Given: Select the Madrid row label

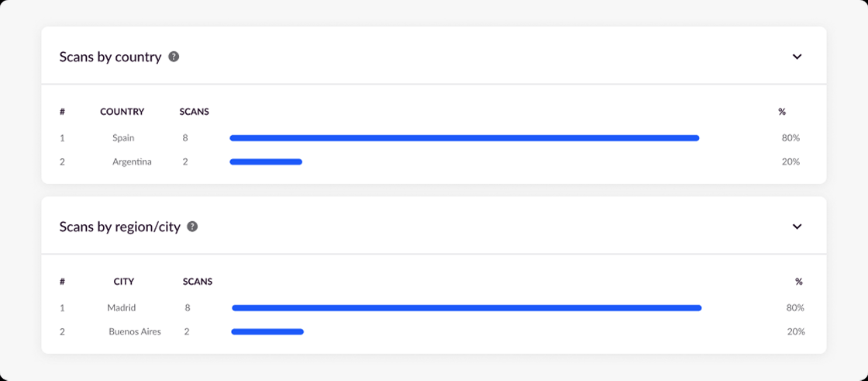Looking at the screenshot, I should (122, 308).
